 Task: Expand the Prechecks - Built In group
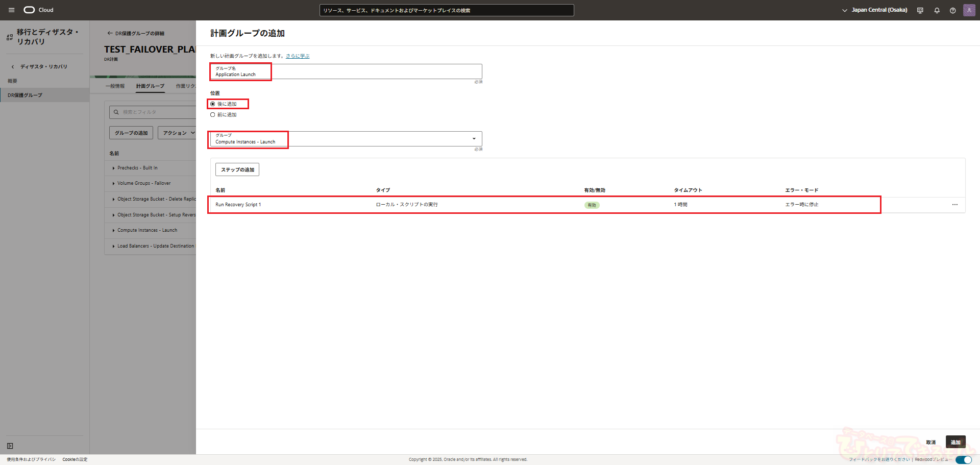click(113, 168)
